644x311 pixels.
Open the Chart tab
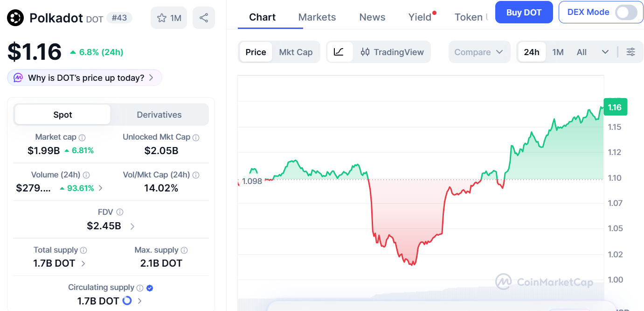[x=263, y=17]
